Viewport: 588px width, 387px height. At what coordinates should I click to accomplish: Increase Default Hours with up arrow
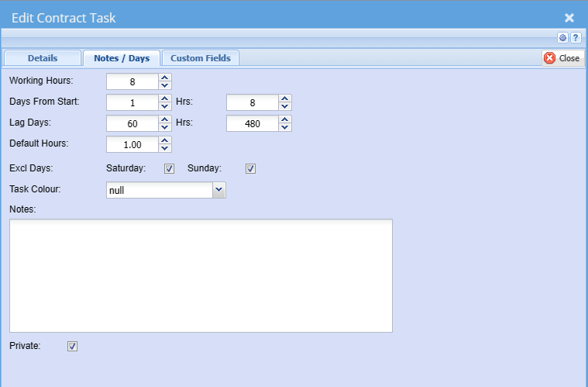pos(165,140)
